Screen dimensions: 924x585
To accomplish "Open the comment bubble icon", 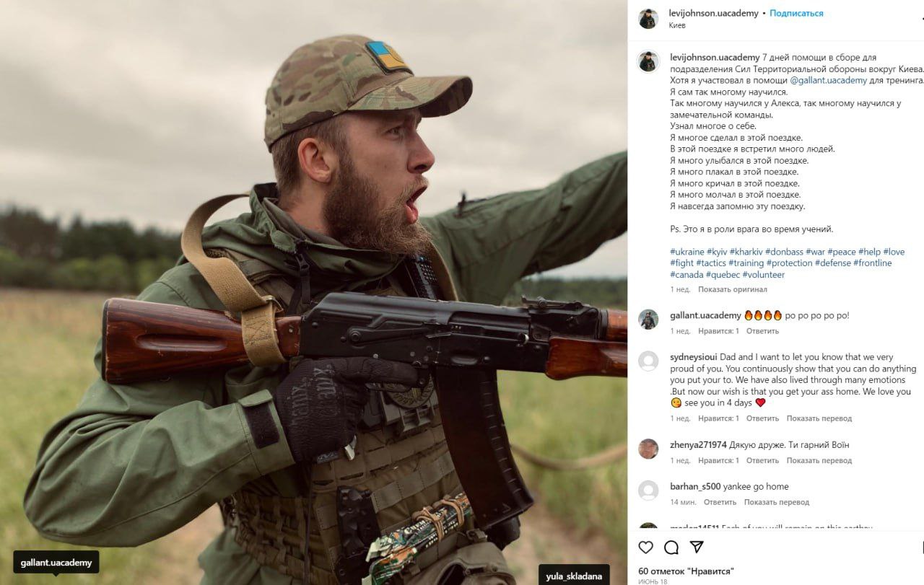I will pyautogui.click(x=671, y=547).
